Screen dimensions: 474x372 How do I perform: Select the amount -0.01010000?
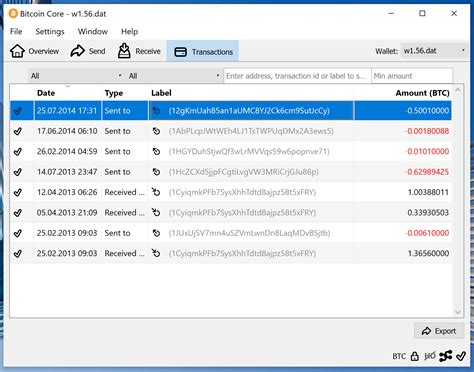click(427, 151)
